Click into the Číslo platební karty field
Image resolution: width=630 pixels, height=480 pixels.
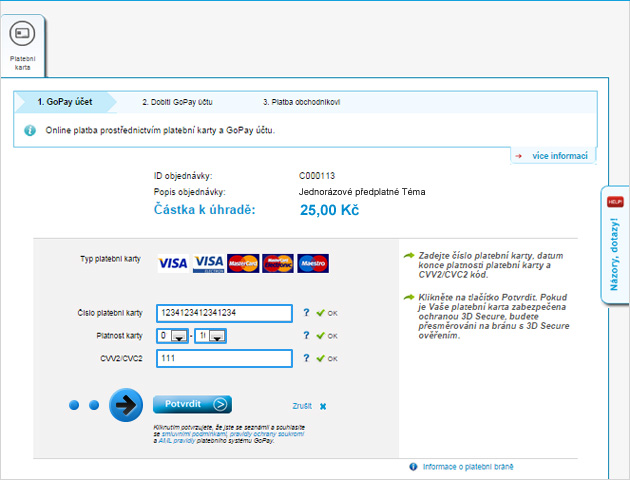[x=223, y=313]
